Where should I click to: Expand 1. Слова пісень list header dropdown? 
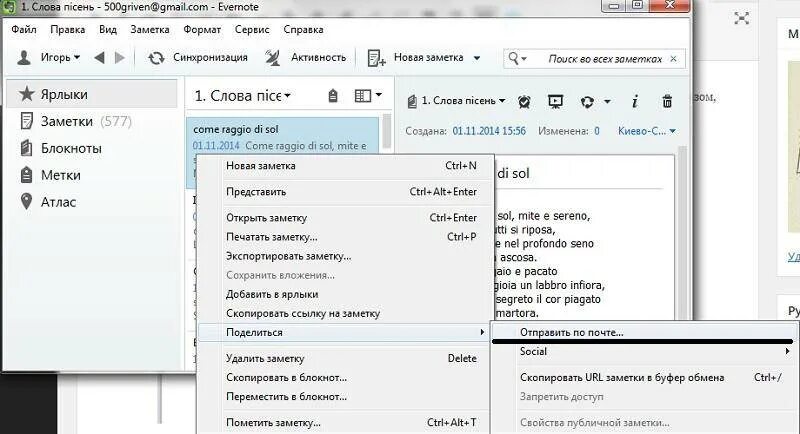point(287,95)
